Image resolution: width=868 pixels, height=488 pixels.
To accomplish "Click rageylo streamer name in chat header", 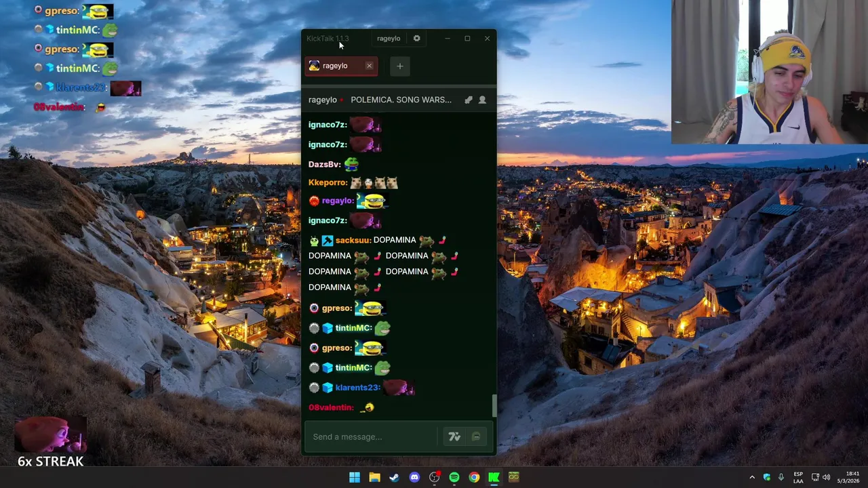I will tap(323, 100).
